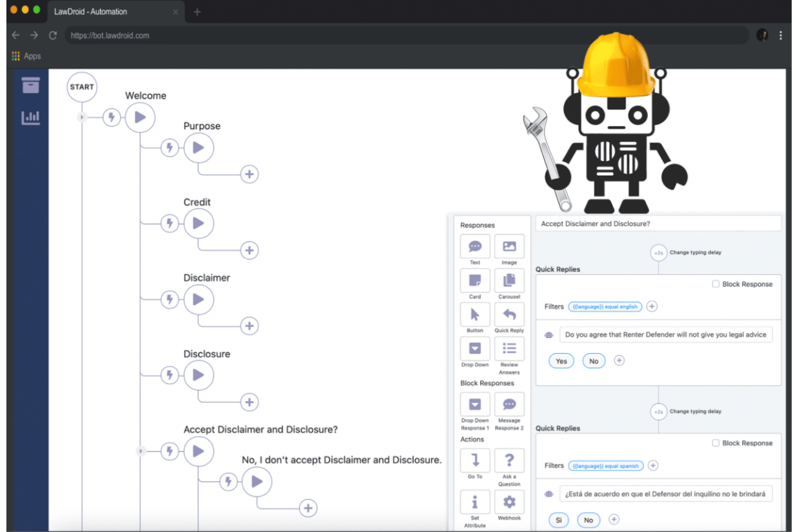The height and width of the screenshot is (532, 798).
Task: Add a block under No, I don't accept
Action: coord(308,508)
